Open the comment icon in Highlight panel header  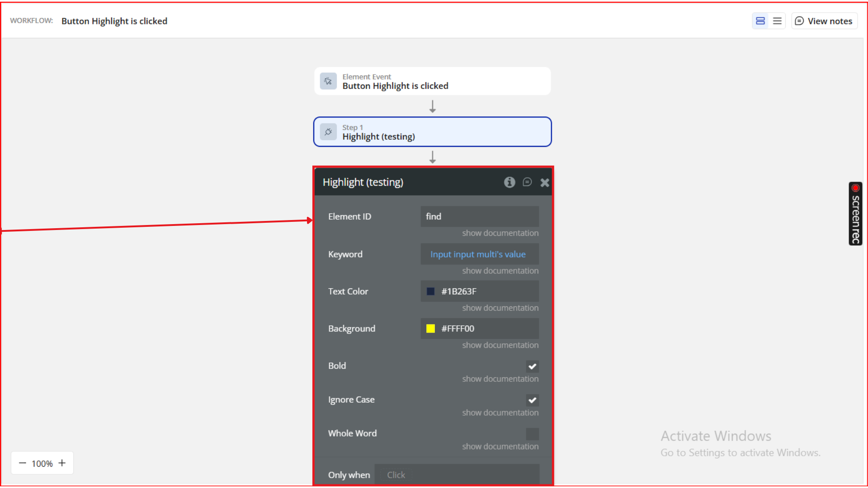(x=527, y=182)
